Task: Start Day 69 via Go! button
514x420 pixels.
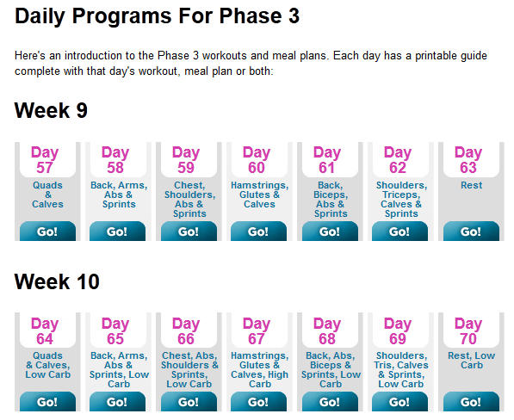Action: 399,402
